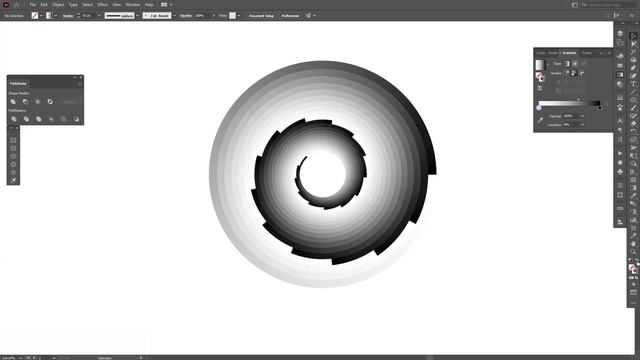Select the Magic Wand tool

pyautogui.click(x=633, y=52)
